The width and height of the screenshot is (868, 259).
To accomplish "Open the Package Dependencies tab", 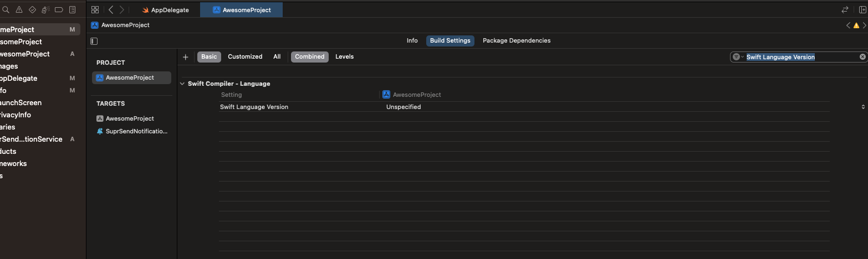I will [x=517, y=41].
